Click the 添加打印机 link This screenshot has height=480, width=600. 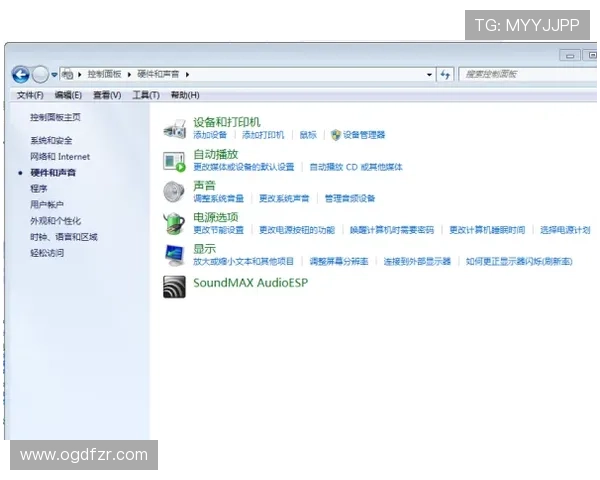pos(263,135)
